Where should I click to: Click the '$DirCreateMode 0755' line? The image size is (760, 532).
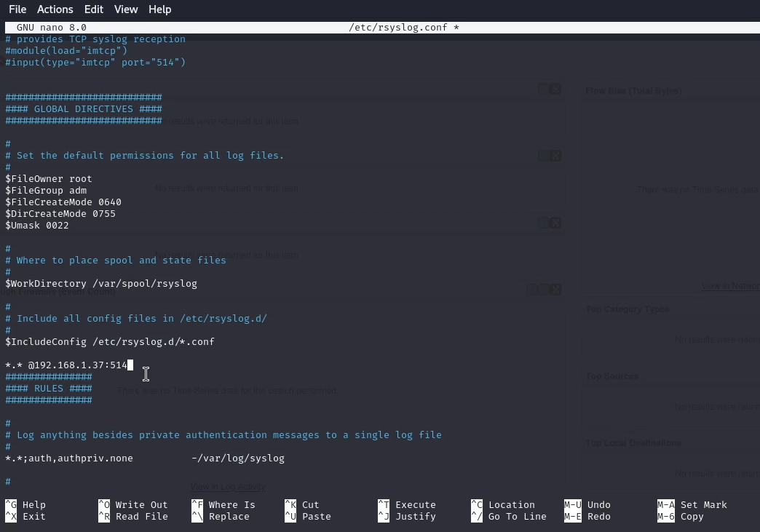60,214
